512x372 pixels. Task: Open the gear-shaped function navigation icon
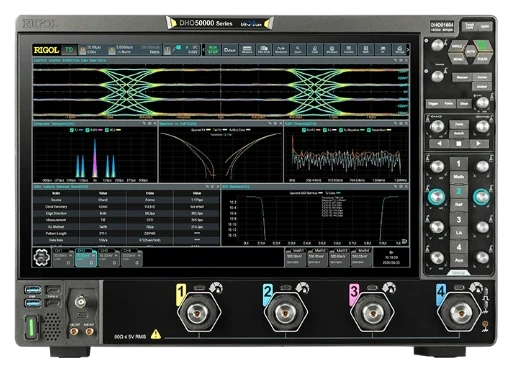click(42, 257)
